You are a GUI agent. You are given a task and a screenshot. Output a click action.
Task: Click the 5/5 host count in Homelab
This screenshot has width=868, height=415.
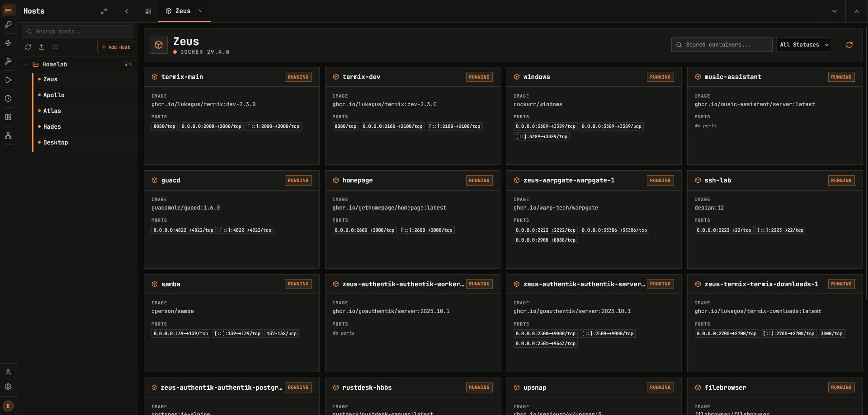128,65
